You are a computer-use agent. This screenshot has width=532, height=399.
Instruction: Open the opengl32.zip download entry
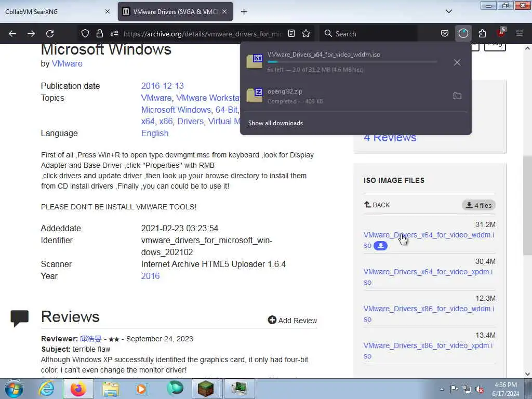coord(345,96)
